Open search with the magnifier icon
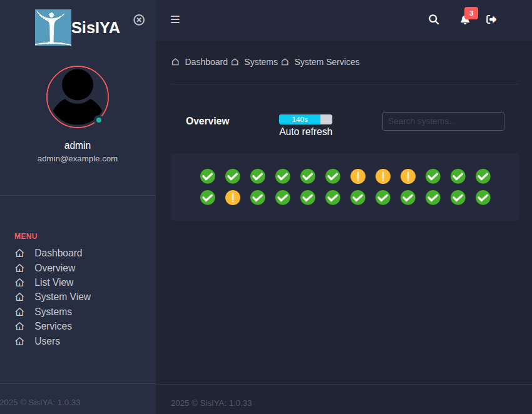 [434, 19]
